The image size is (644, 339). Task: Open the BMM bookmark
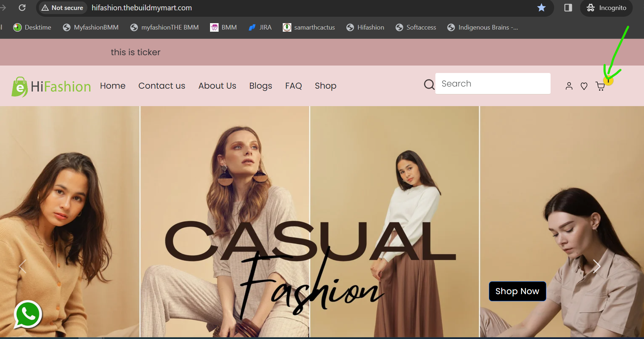pyautogui.click(x=224, y=27)
